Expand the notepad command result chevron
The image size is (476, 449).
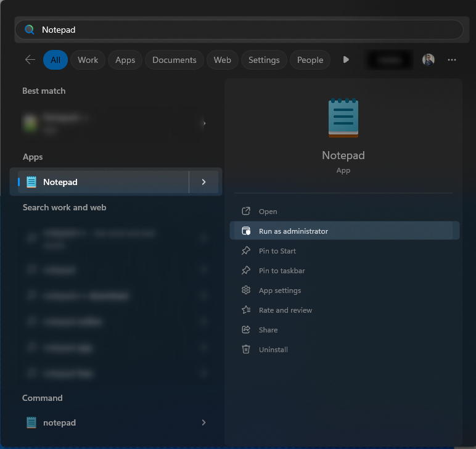[x=203, y=422]
